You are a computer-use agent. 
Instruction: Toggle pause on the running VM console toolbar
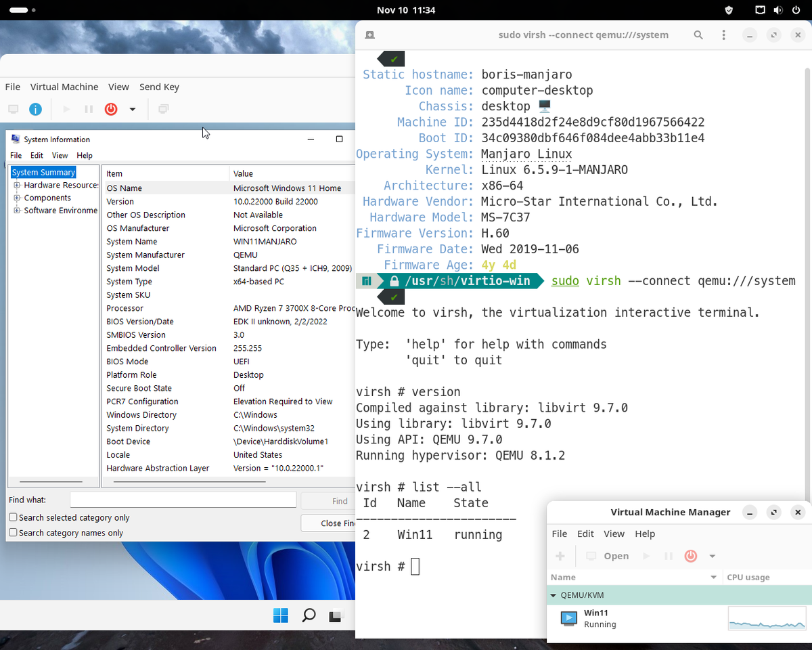[x=89, y=109]
